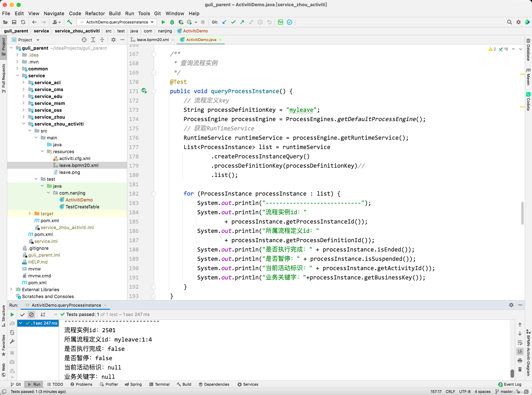Click Rerun test icon in Run panel
This screenshot has width=532, height=395.
12,314
